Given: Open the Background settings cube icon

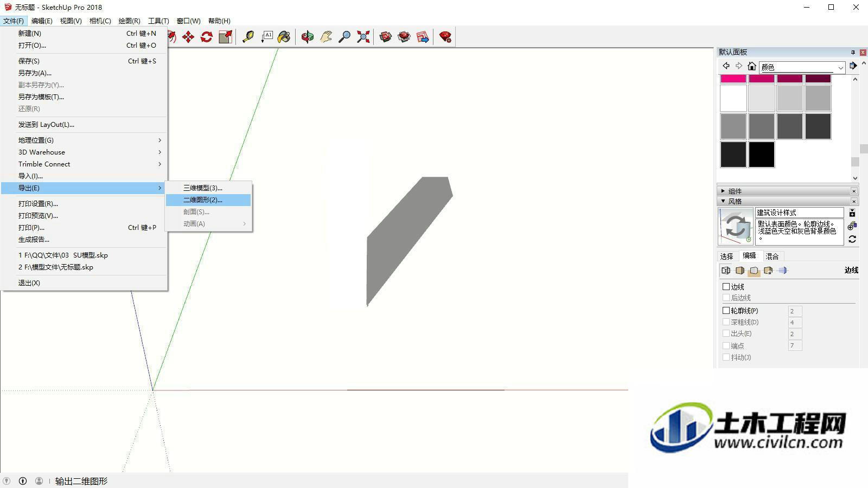Looking at the screenshot, I should tap(754, 271).
